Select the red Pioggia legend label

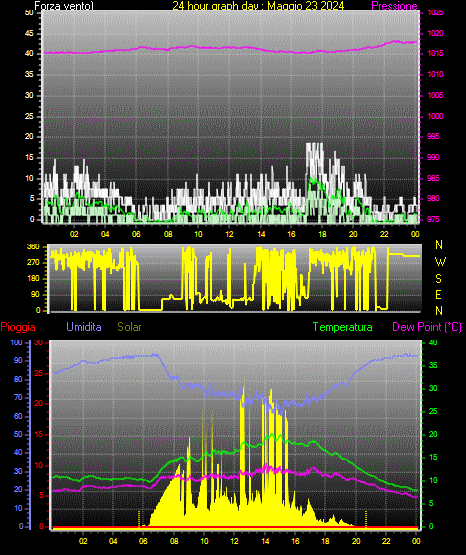(x=18, y=327)
